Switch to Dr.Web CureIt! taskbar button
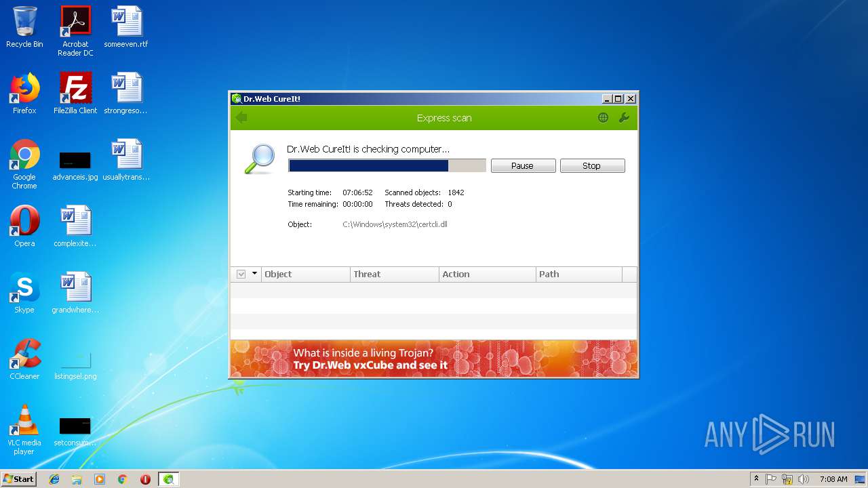The width and height of the screenshot is (868, 488). coord(169,479)
